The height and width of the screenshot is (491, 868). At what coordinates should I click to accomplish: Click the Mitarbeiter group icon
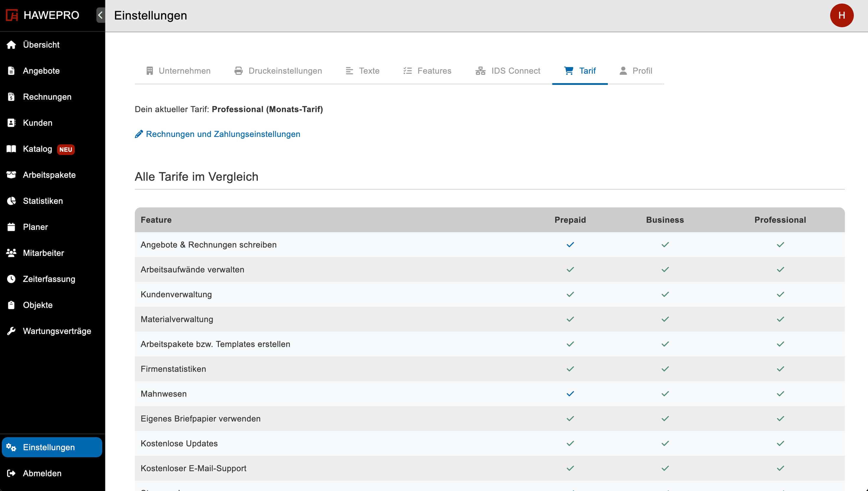tap(11, 253)
